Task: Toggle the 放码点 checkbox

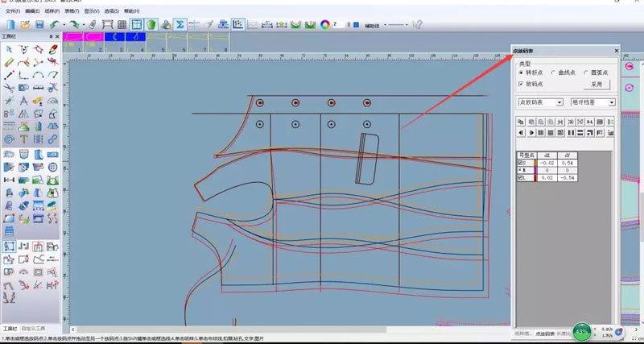Action: pos(521,83)
